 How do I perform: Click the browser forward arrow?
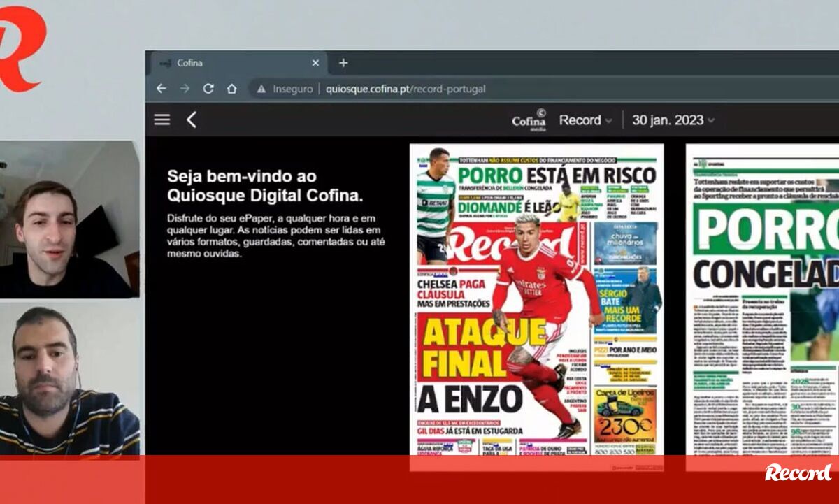[x=185, y=89]
